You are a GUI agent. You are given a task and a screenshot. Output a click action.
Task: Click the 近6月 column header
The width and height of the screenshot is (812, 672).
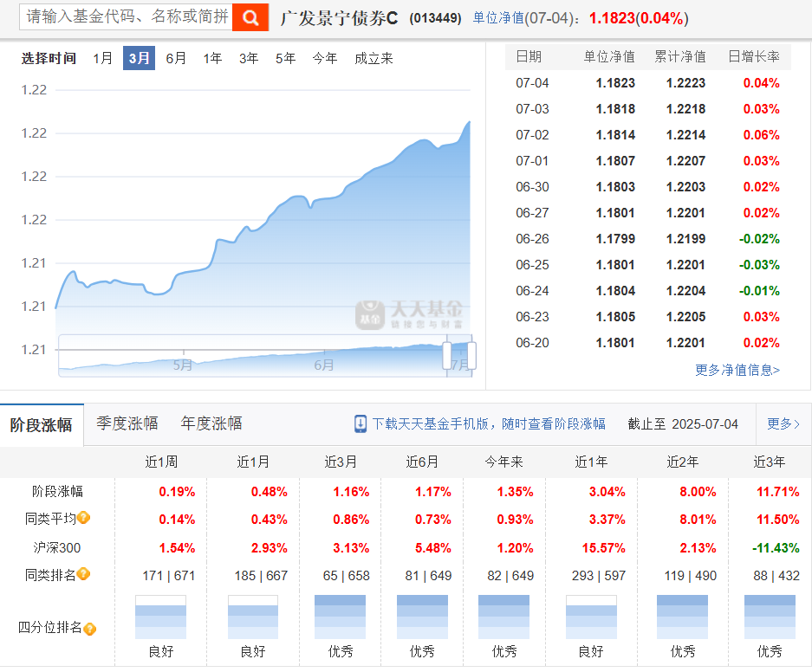422,462
